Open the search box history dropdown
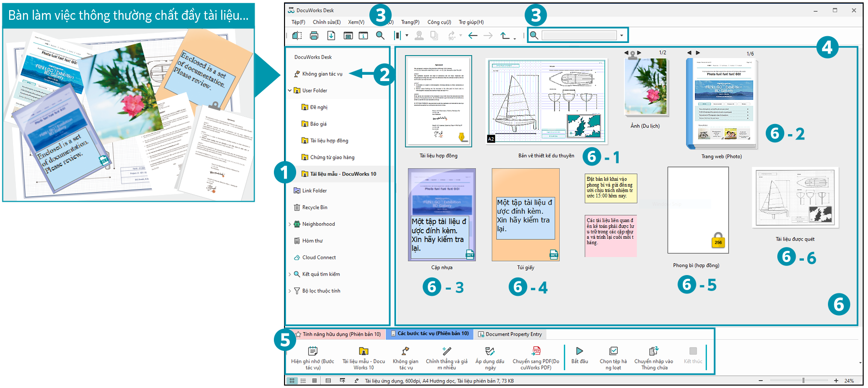Image resolution: width=868 pixels, height=388 pixels. coord(622,35)
